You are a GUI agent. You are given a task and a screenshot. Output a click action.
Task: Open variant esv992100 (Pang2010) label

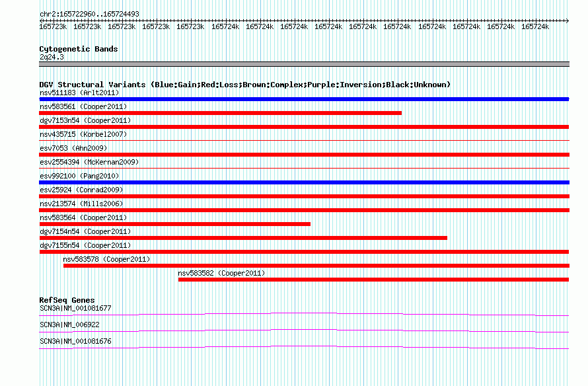coord(79,176)
